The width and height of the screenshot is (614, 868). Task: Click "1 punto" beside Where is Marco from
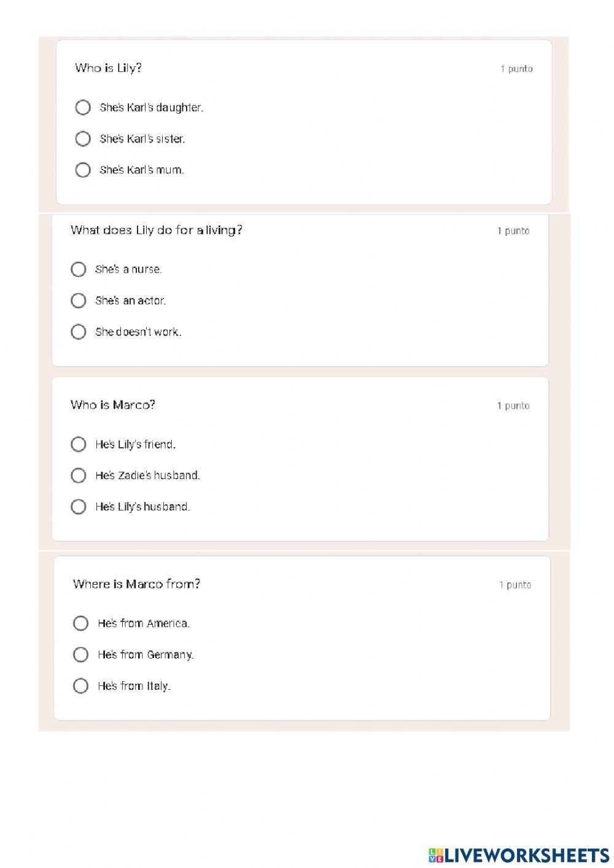coord(515,585)
